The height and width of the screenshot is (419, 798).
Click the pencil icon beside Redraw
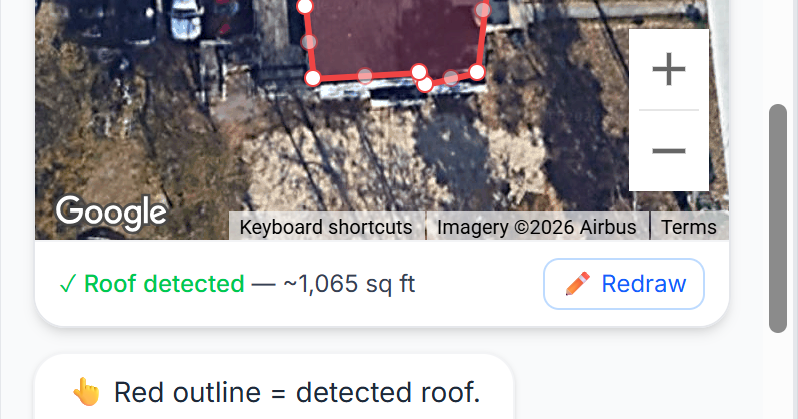pos(578,284)
